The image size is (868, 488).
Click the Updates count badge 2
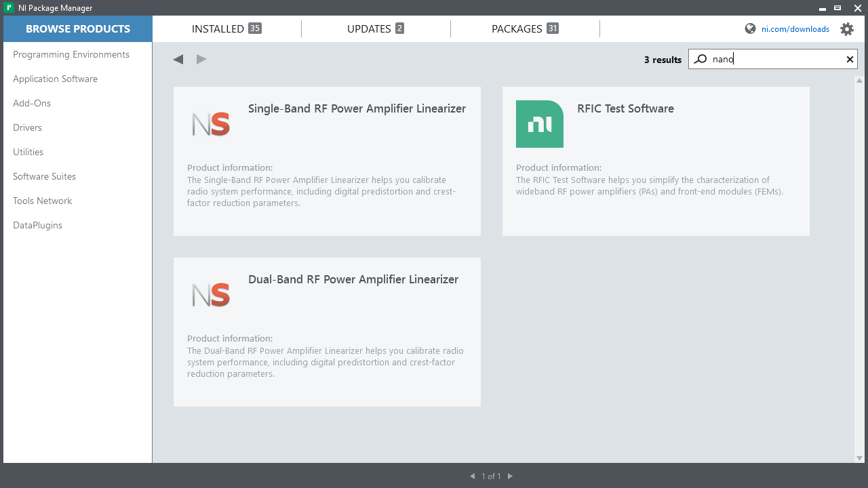(400, 28)
